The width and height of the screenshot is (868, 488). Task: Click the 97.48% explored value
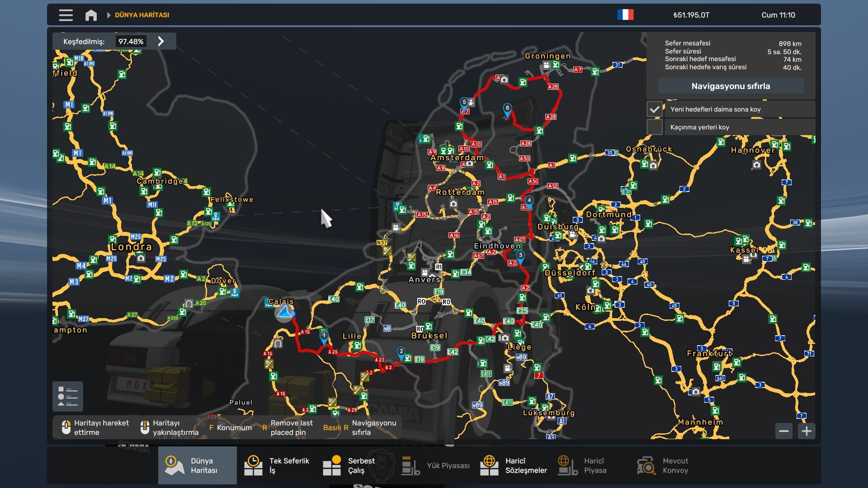pyautogui.click(x=131, y=42)
